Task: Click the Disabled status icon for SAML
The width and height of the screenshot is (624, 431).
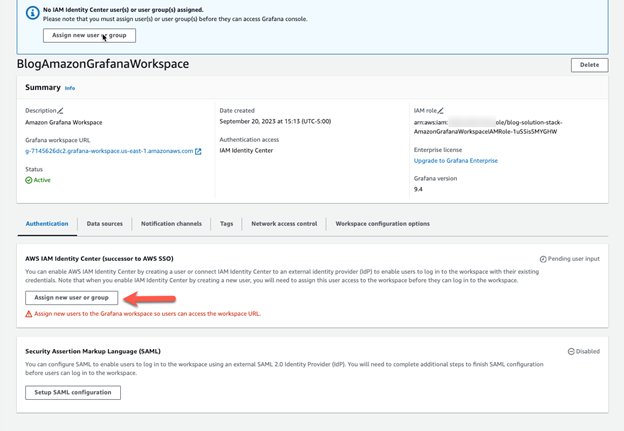Action: click(x=571, y=351)
